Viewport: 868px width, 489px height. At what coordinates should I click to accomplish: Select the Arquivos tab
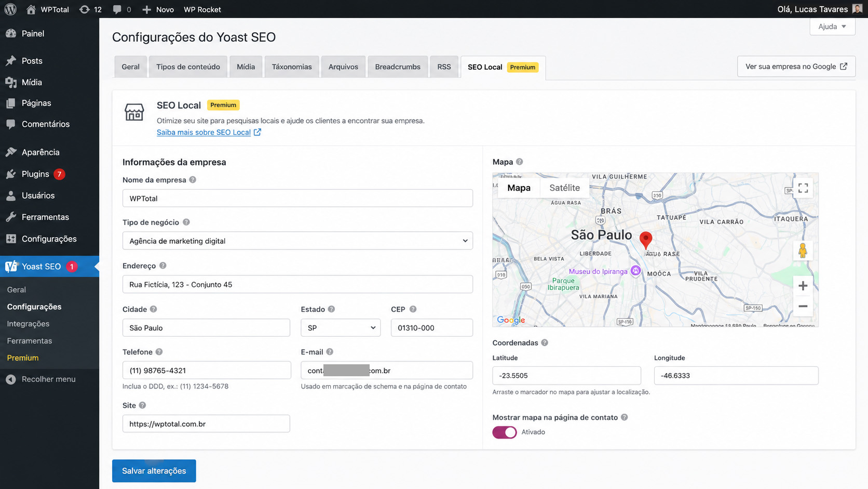click(343, 67)
